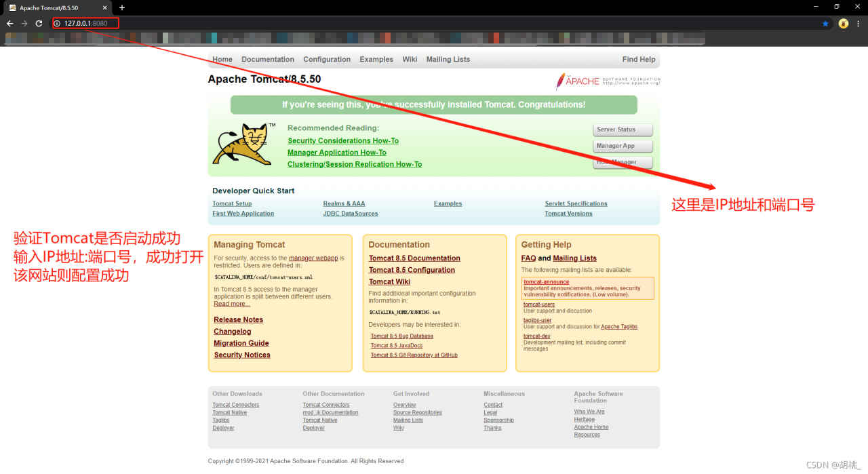The width and height of the screenshot is (868, 474).
Task: Click the Manager App button
Action: [623, 146]
